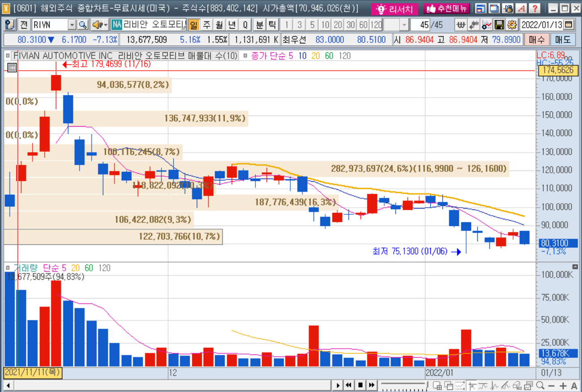Click the A text size icon bottom bar
This screenshot has height=392, width=582.
pos(574,386)
